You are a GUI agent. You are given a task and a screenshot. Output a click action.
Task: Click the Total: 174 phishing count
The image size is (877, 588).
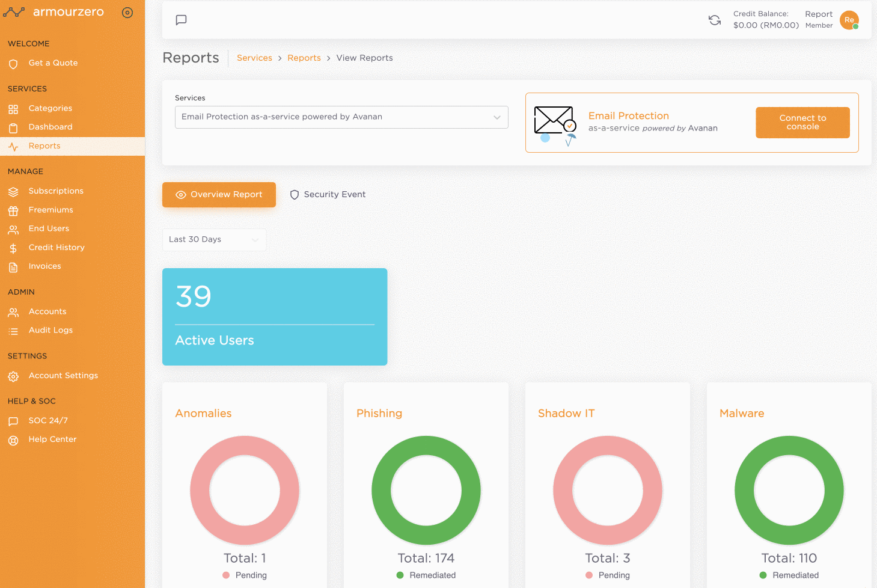pyautogui.click(x=426, y=558)
